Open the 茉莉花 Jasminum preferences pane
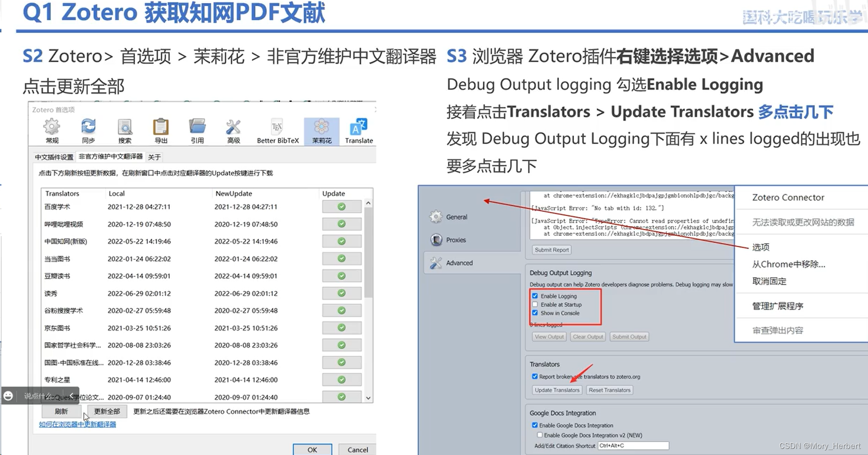 pos(322,131)
